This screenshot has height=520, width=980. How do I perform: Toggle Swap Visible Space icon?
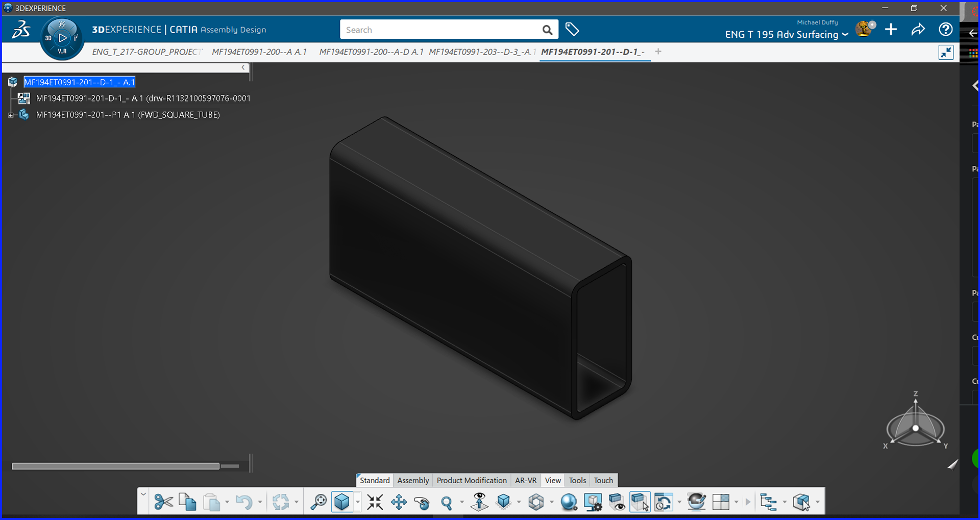640,502
